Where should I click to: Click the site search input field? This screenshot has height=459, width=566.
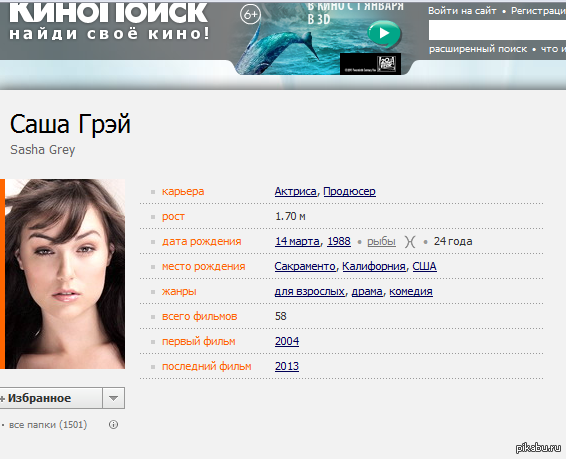[x=497, y=30]
